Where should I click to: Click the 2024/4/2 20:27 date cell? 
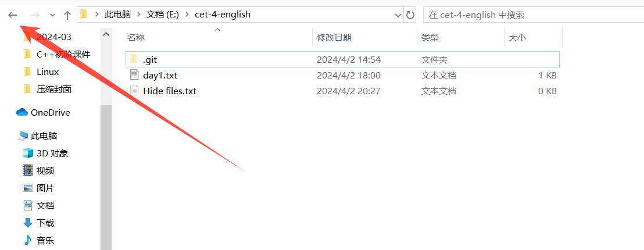(x=349, y=91)
